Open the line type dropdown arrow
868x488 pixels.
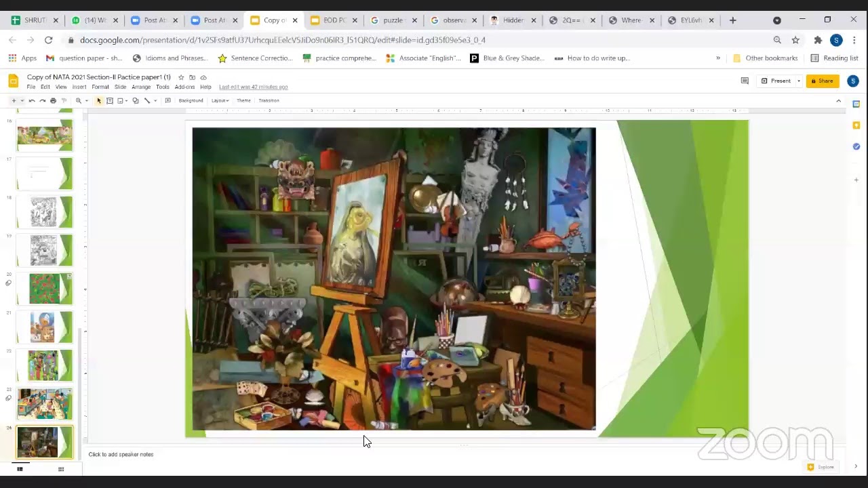155,101
